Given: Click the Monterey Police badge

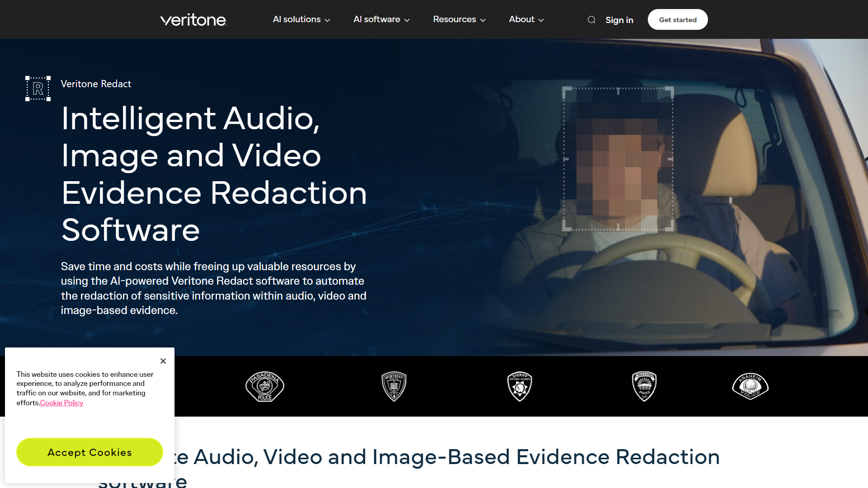Looking at the screenshot, I should coord(393,386).
